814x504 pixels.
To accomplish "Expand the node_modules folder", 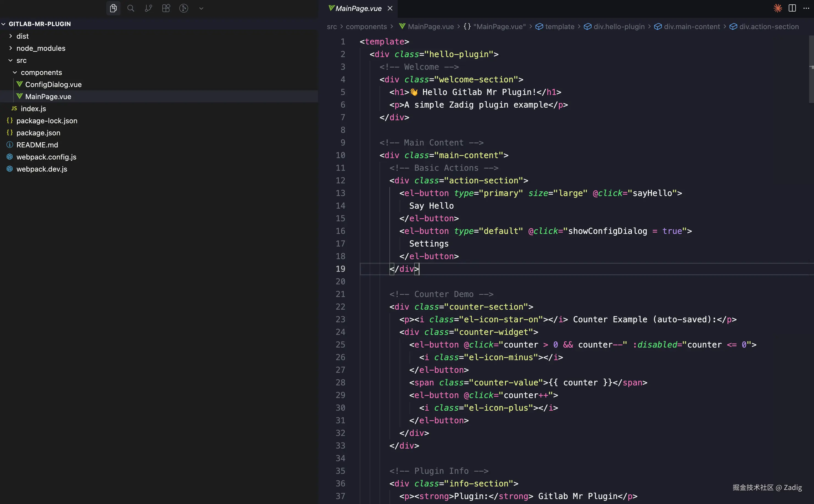I will pos(10,48).
